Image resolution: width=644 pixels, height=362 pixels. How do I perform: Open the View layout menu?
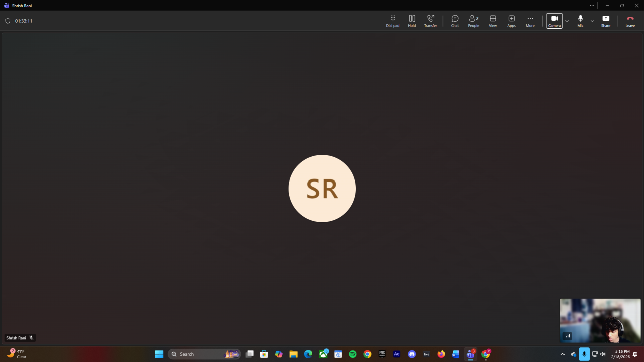tap(493, 21)
